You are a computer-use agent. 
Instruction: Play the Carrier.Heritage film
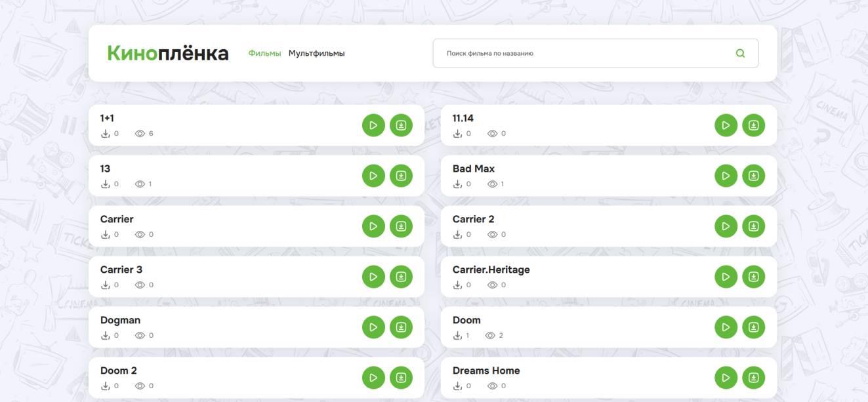click(726, 277)
